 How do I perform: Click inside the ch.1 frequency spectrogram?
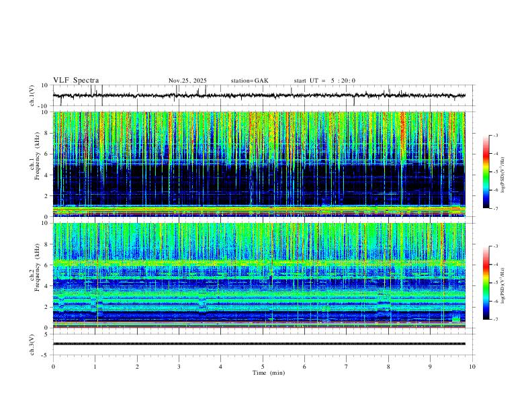(259, 164)
